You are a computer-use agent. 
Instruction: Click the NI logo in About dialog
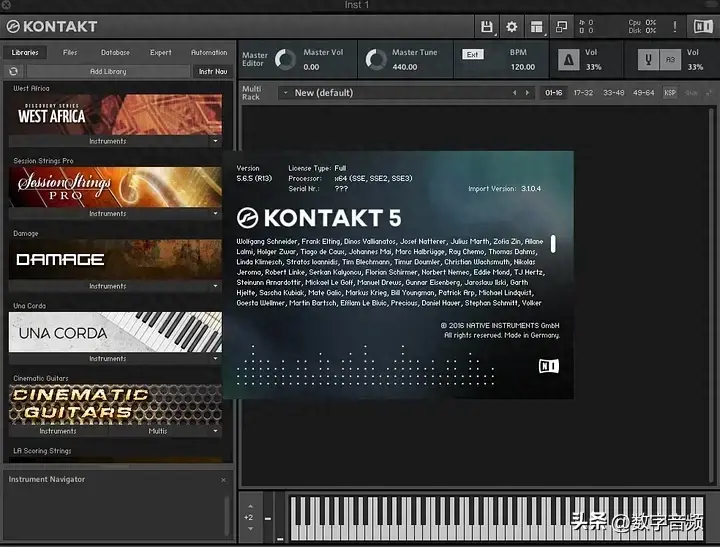click(549, 366)
